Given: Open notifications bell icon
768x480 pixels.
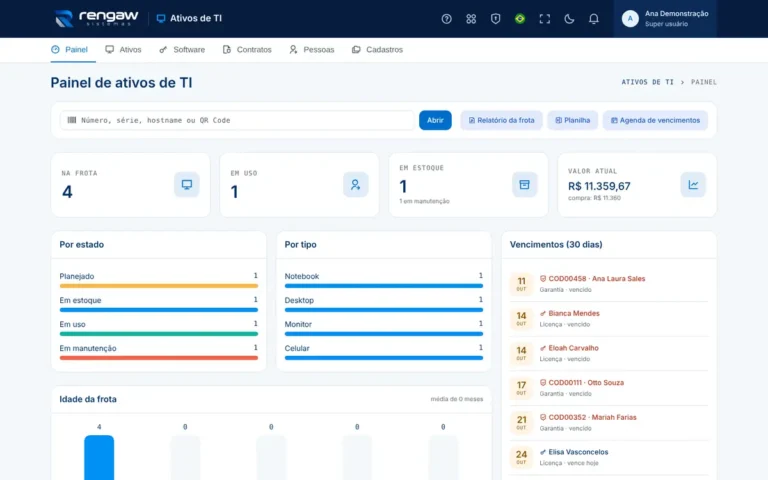Looking at the screenshot, I should (x=593, y=19).
